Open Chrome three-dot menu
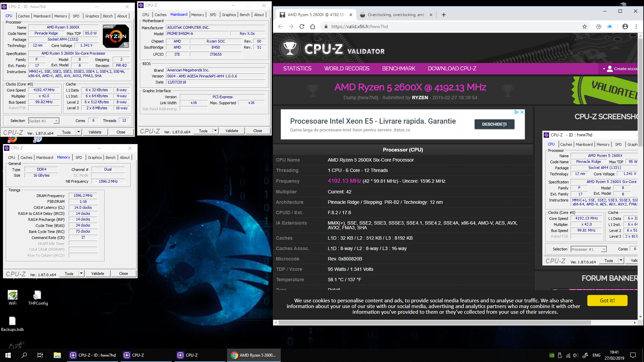 click(636, 26)
